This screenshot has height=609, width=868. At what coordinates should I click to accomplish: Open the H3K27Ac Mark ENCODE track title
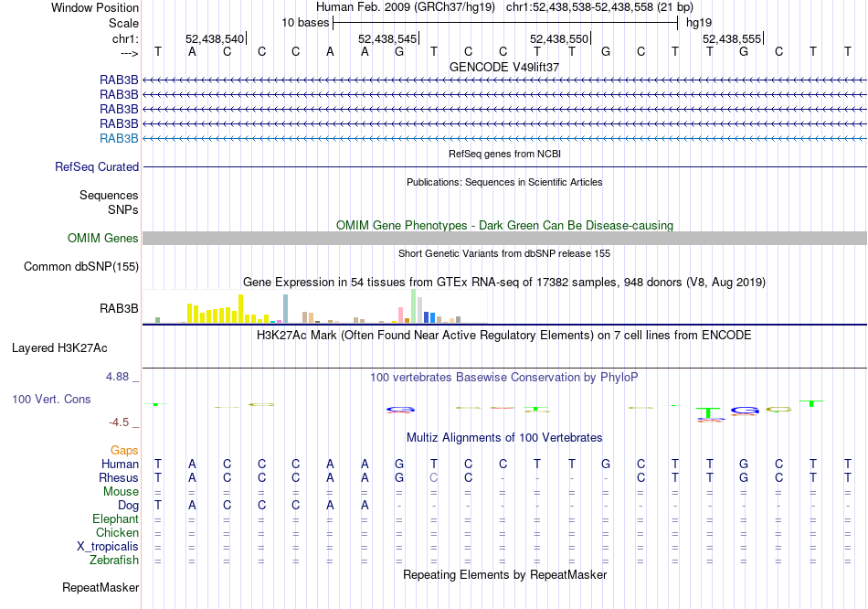coord(504,336)
